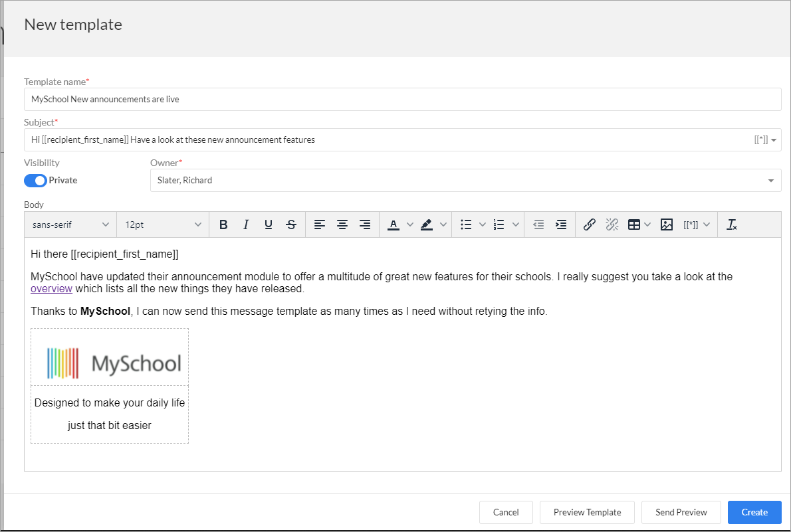The image size is (791, 532).
Task: Open the Owner dropdown showing Slater, Richard
Action: point(465,181)
